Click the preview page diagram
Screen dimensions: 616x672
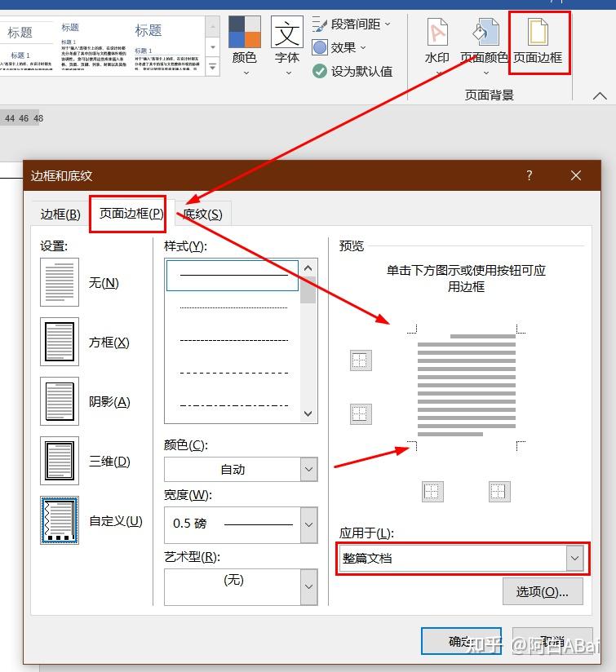coord(467,388)
